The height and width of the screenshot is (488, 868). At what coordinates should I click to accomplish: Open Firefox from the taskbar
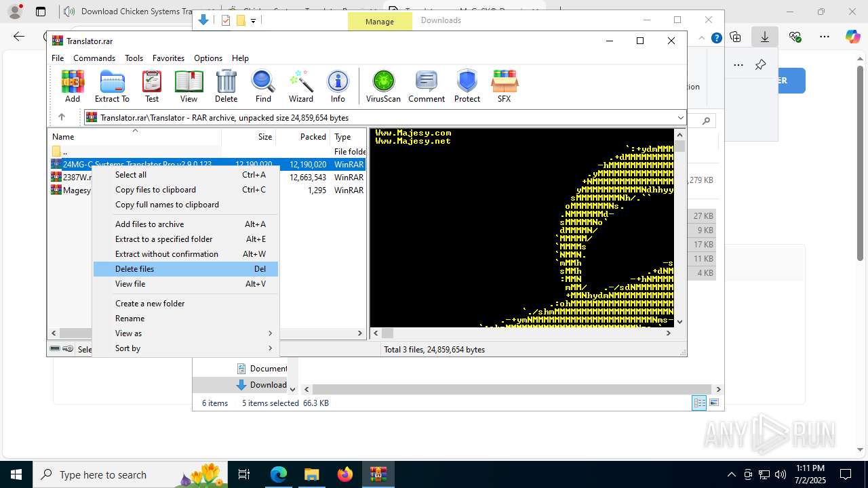345,474
